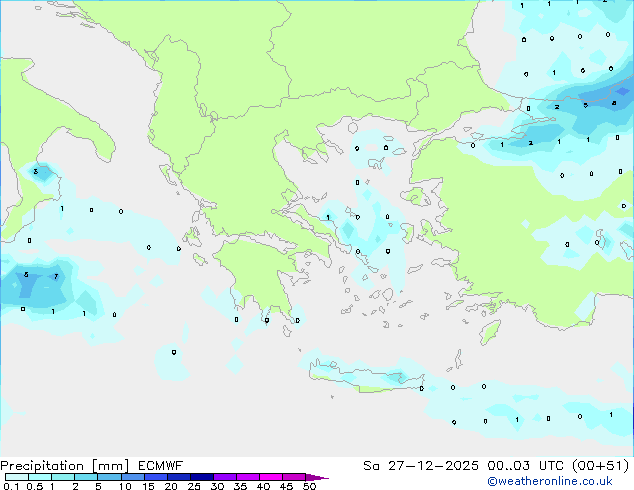This screenshot has height=490, width=634.
Task: Click the above-50 mm arrow tip of legend
Action: pos(317,477)
